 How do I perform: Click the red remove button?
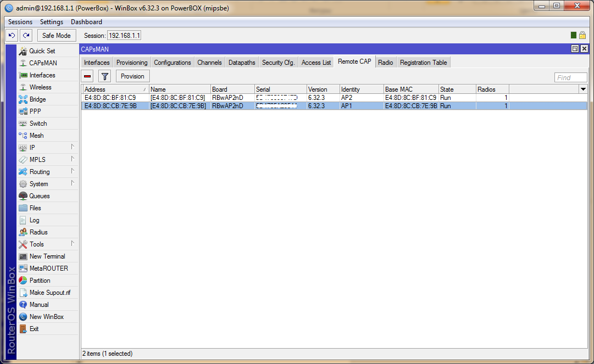(87, 76)
